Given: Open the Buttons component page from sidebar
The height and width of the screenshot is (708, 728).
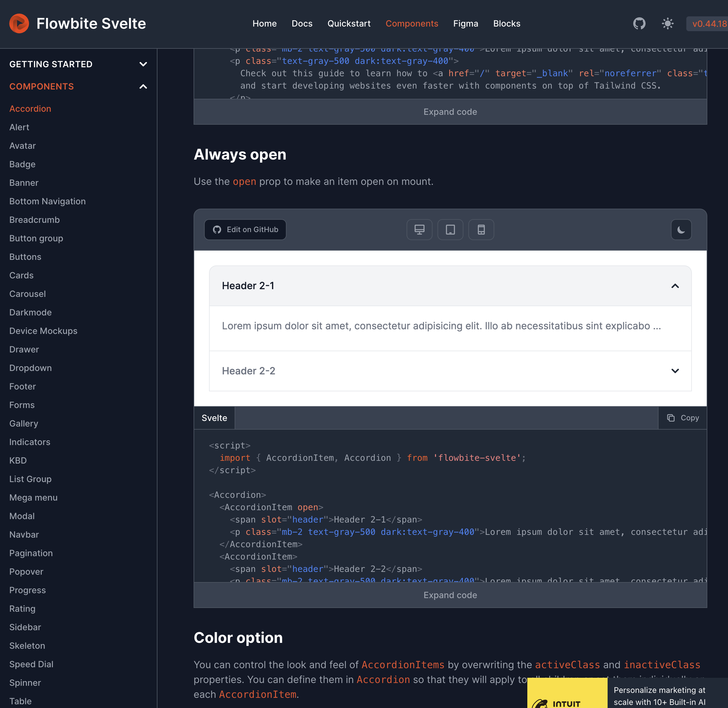Looking at the screenshot, I should click(25, 256).
